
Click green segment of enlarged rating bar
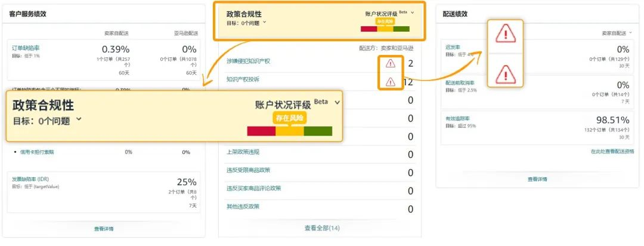(318, 131)
